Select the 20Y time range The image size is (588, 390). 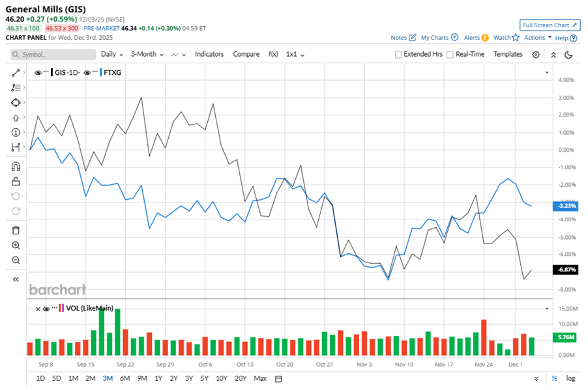pos(241,378)
